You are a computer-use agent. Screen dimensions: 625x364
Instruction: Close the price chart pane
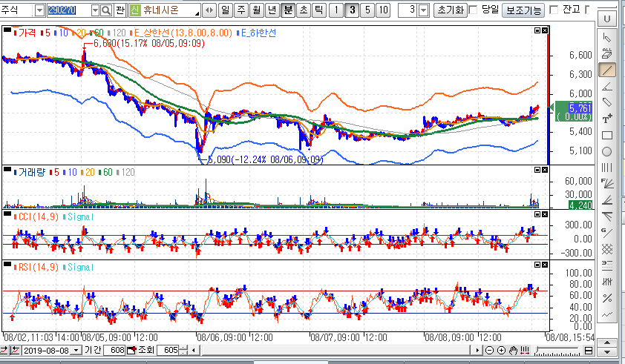[x=545, y=30]
